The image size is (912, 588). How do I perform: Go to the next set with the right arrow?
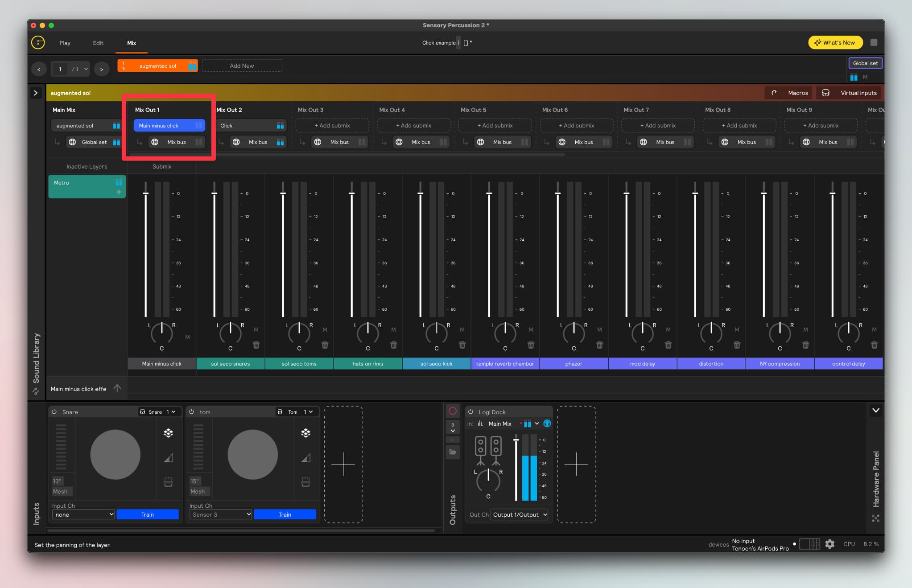point(102,69)
